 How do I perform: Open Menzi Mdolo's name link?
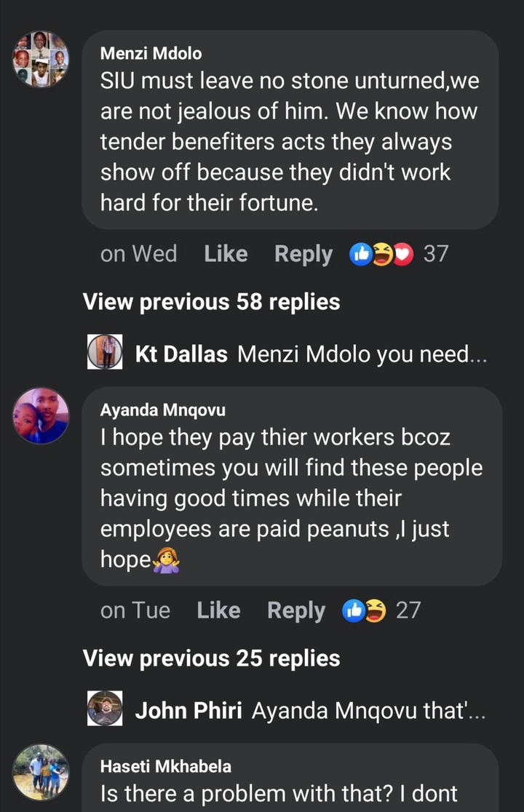click(x=151, y=53)
